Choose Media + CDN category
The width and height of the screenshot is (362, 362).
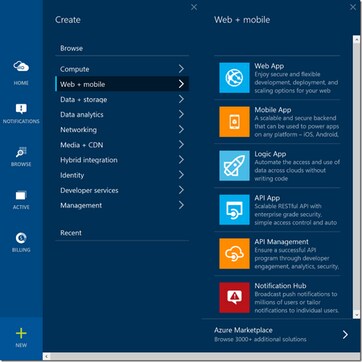[122, 145]
